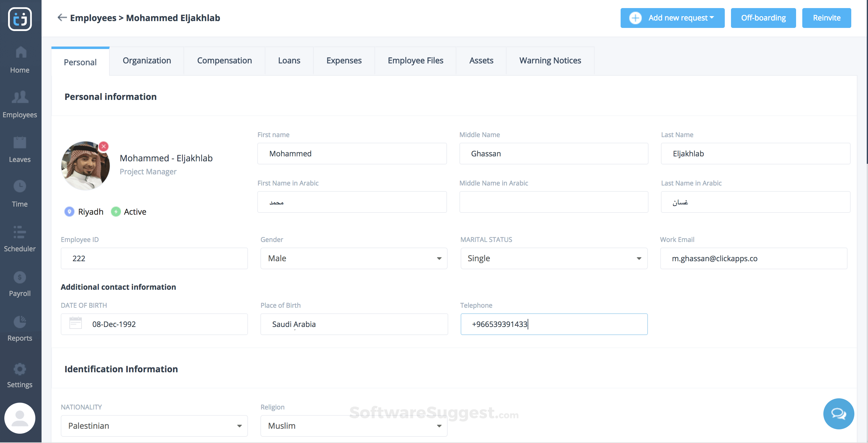
Task: Click the back arrow to Employees
Action: point(62,18)
